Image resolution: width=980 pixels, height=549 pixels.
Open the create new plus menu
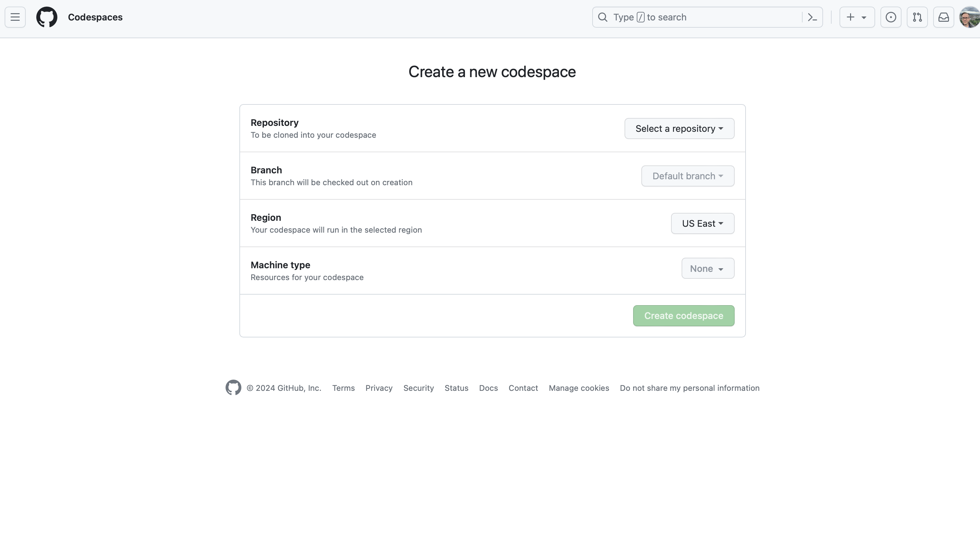[857, 17]
